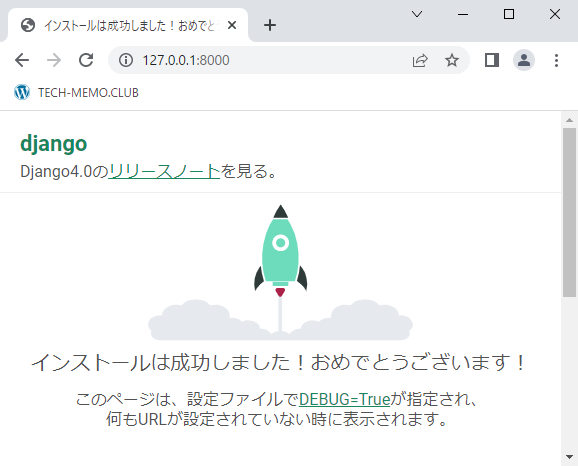The height and width of the screenshot is (466, 578).
Task: Open the user profile avatar
Action: 524,60
